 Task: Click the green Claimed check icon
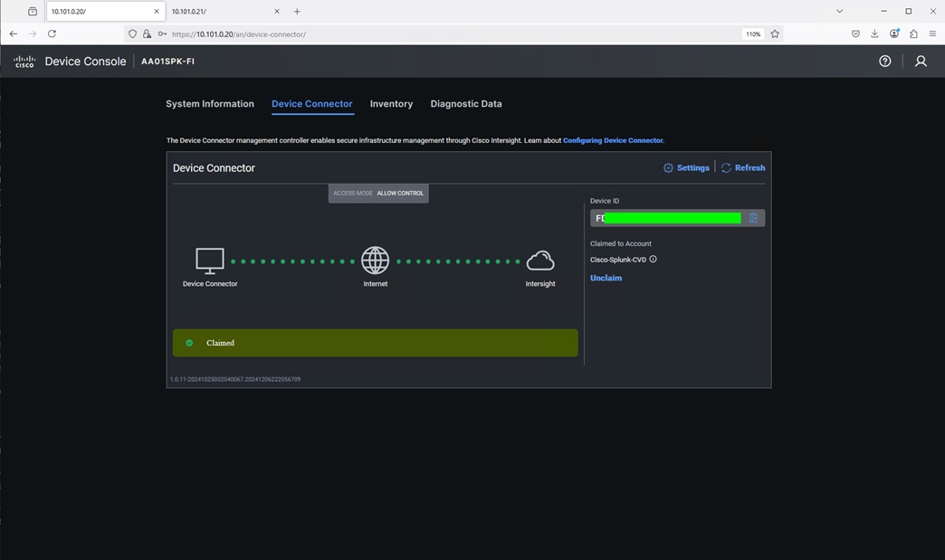coord(189,343)
